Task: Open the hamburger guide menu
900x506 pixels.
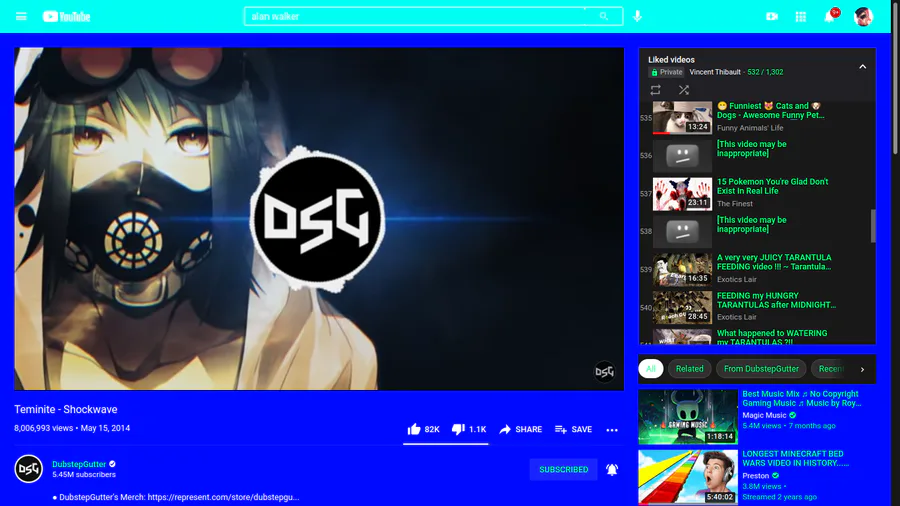Action: [21, 17]
